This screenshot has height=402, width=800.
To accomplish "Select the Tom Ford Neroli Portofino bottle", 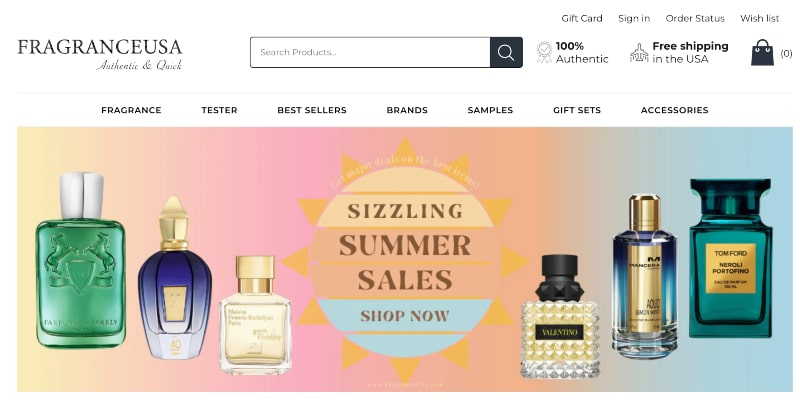I will [x=730, y=258].
